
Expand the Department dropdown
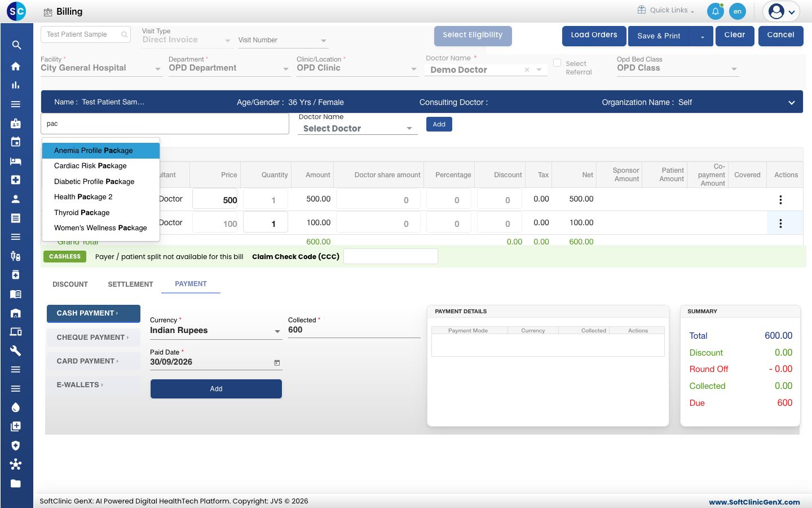[228, 68]
